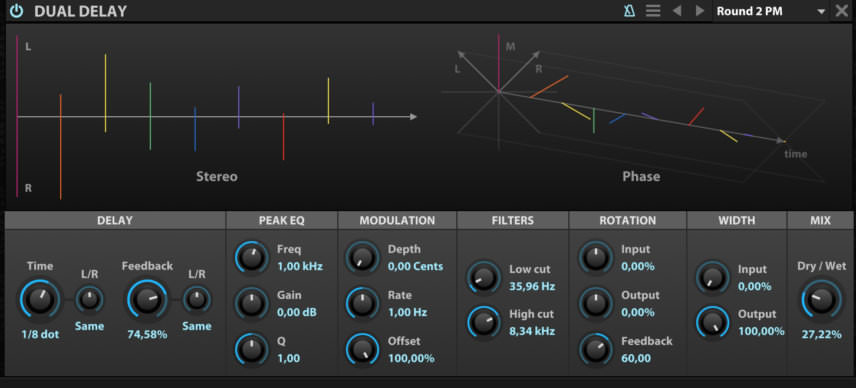Click the 100,00% Width Output value
The image size is (856, 388).
[x=762, y=331]
